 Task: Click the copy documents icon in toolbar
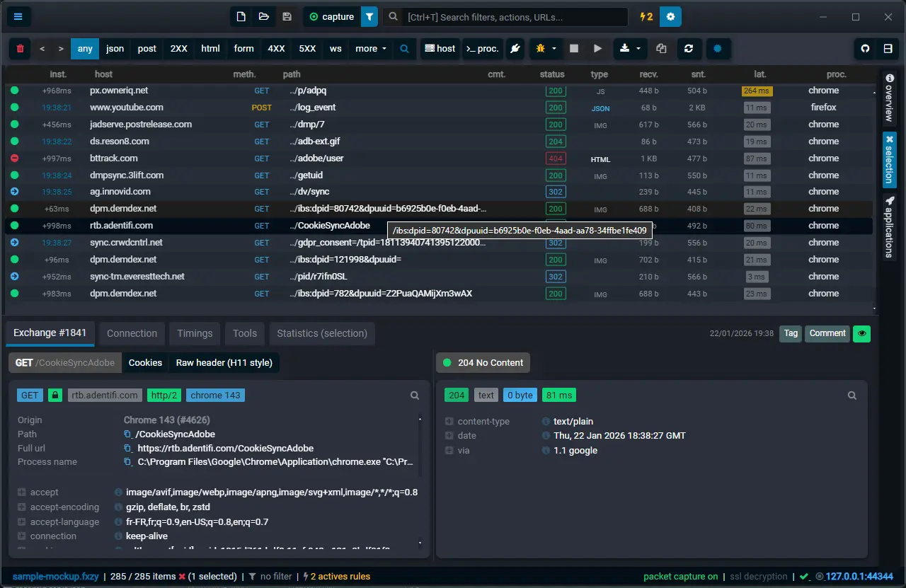[x=662, y=49]
